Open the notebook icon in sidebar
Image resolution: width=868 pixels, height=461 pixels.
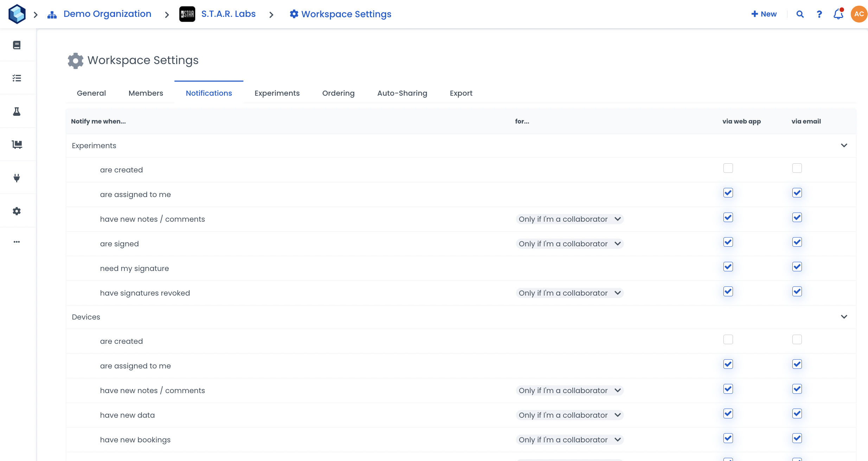tap(17, 45)
